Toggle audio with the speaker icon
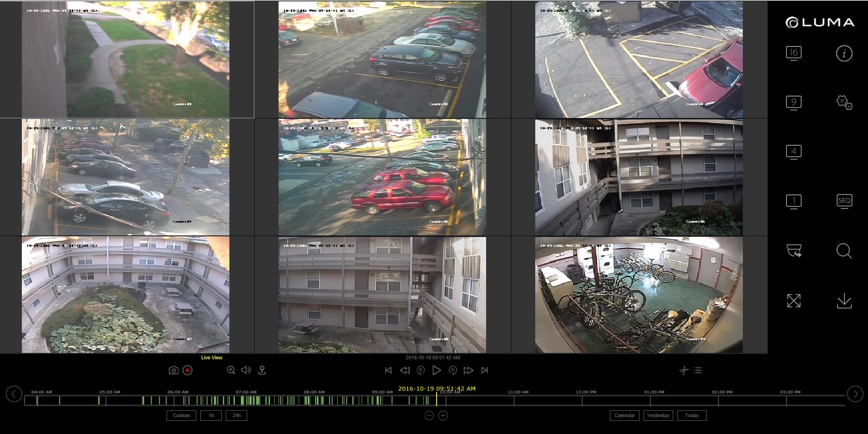This screenshot has height=434, width=868. coord(246,370)
